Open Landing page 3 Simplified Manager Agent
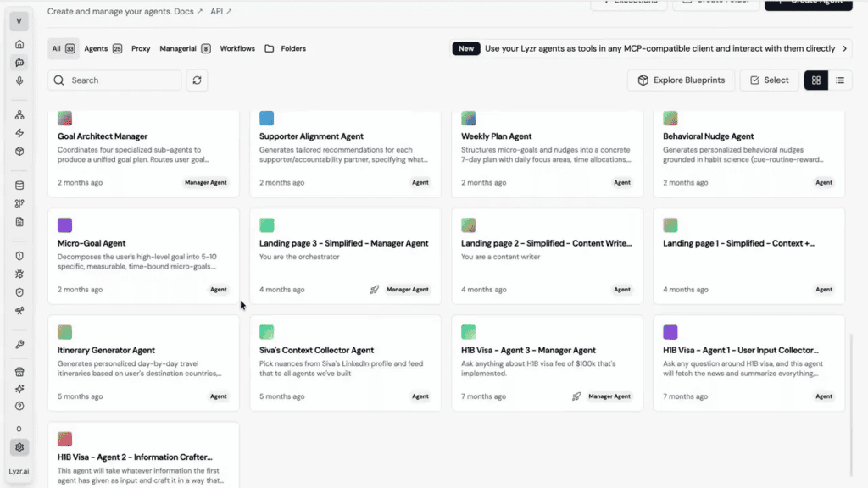This screenshot has height=488, width=868. pos(346,256)
